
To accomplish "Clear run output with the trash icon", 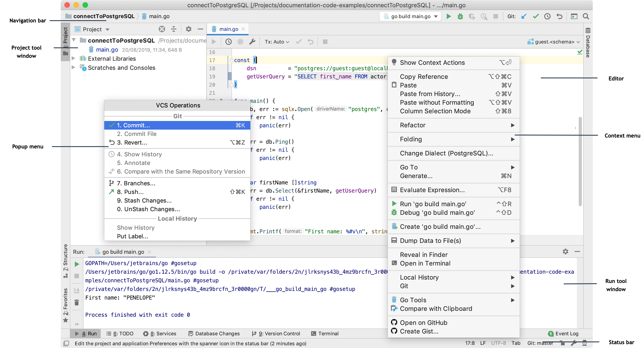I will click(76, 302).
